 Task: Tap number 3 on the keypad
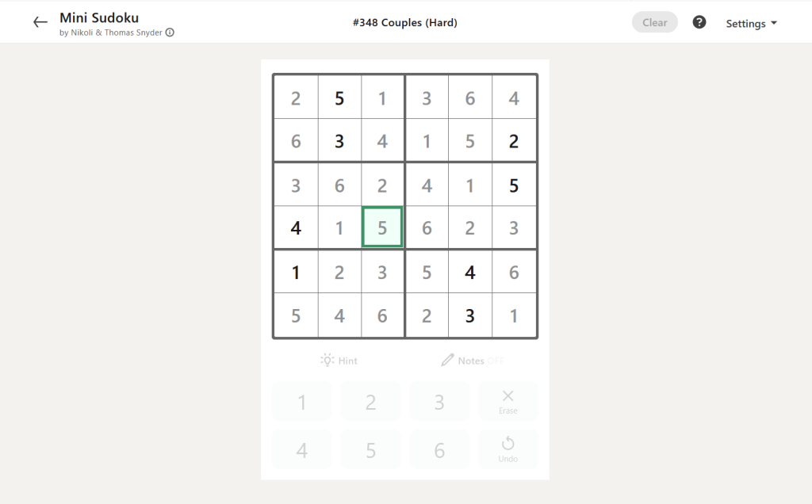click(439, 402)
